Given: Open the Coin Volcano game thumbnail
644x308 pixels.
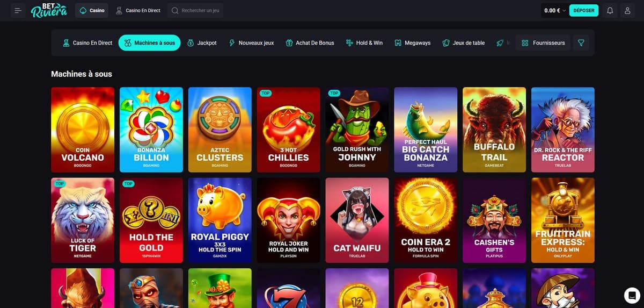Looking at the screenshot, I should (83, 130).
